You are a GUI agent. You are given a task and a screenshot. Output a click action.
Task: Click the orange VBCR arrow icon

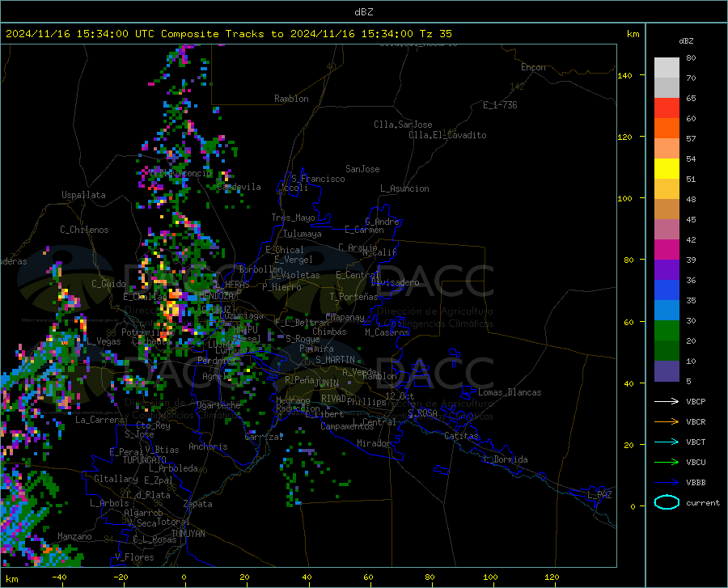(667, 422)
